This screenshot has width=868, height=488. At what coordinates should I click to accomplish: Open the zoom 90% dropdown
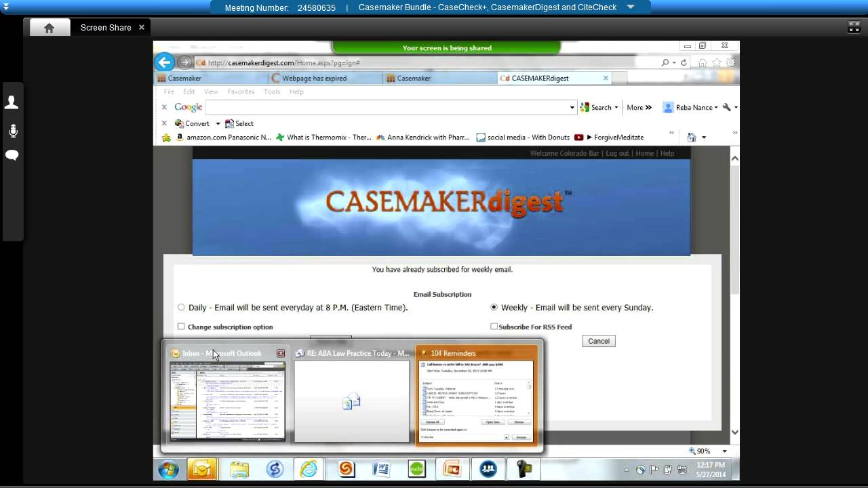[724, 451]
